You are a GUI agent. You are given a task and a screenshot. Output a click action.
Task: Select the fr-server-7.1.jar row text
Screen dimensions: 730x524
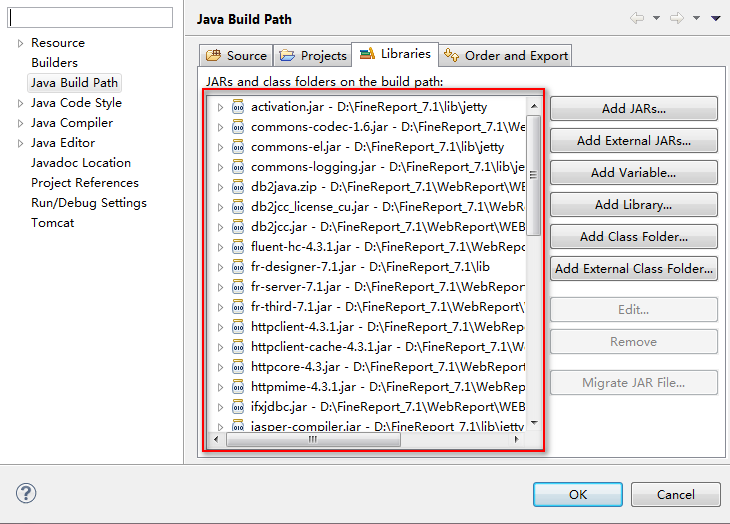click(x=388, y=287)
